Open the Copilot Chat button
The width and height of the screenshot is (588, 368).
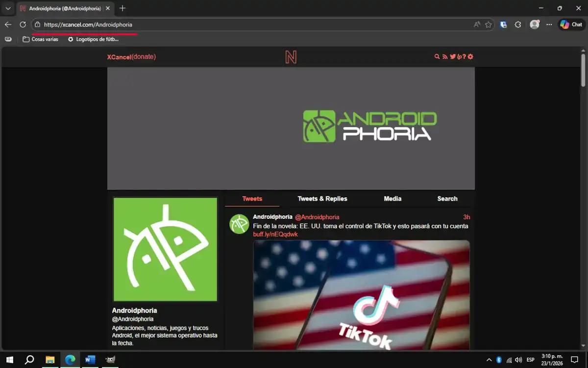pyautogui.click(x=571, y=25)
